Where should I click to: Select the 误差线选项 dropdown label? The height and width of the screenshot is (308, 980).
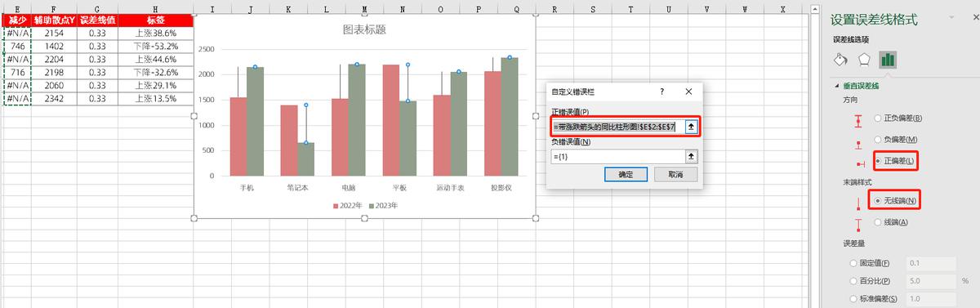point(851,39)
